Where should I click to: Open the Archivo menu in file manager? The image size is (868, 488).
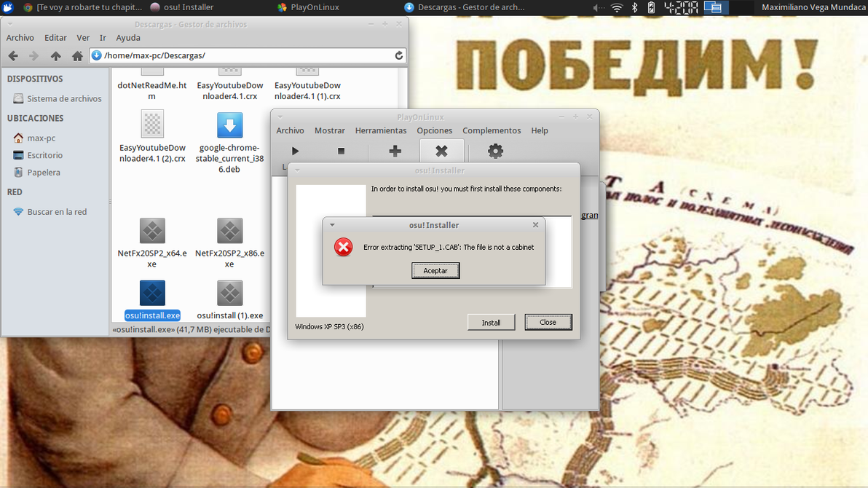pyautogui.click(x=20, y=38)
